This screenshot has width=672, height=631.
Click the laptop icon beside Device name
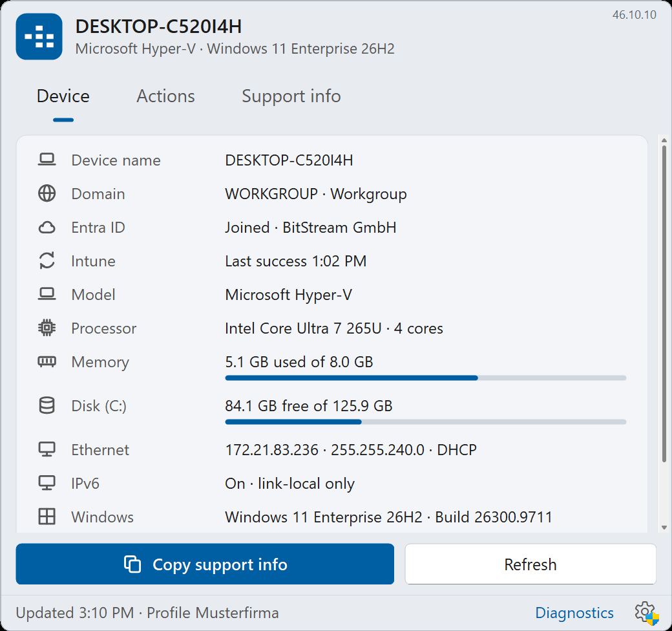coord(47,160)
